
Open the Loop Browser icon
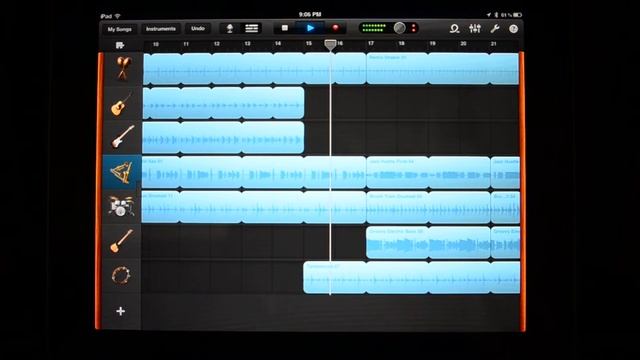[x=454, y=29]
